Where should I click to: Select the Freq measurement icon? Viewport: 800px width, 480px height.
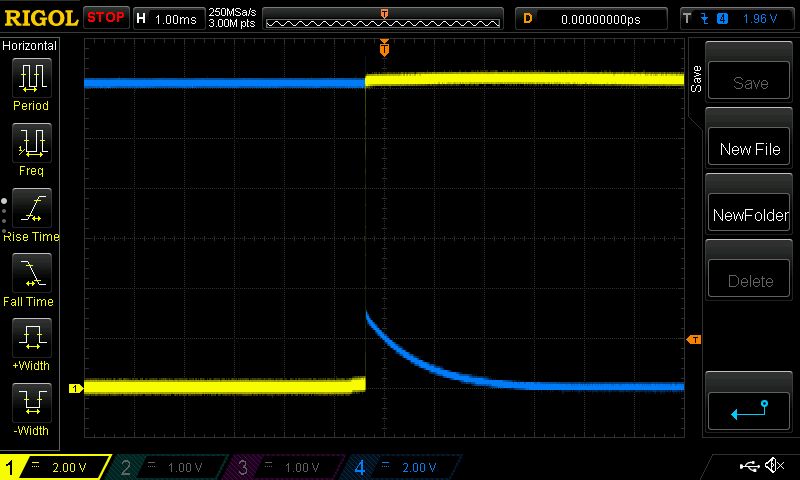click(x=32, y=143)
